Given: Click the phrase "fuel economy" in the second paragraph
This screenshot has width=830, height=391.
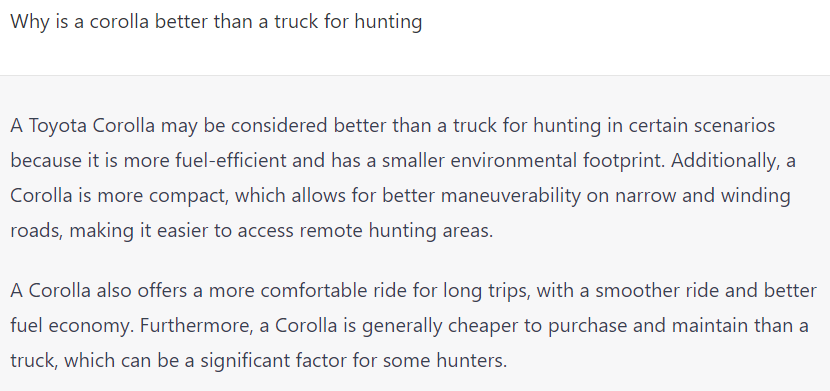Looking at the screenshot, I should [x=72, y=326].
